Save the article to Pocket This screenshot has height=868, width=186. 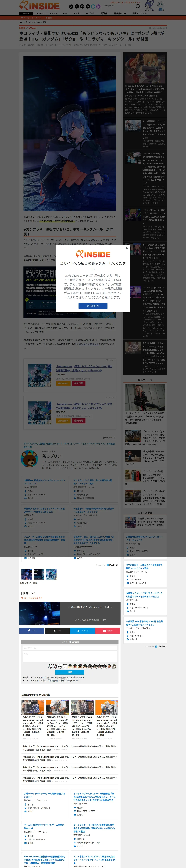(108, 631)
